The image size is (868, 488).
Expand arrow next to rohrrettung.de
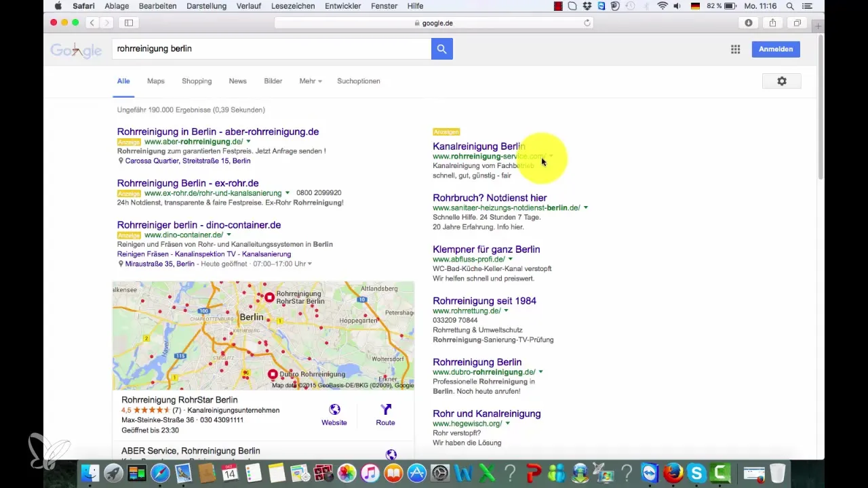[507, 311]
